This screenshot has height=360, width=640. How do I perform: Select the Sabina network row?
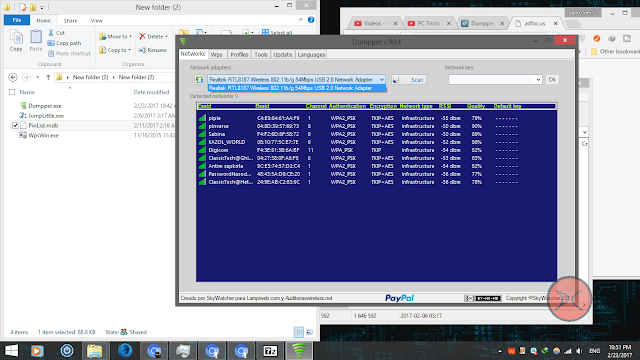[376, 134]
